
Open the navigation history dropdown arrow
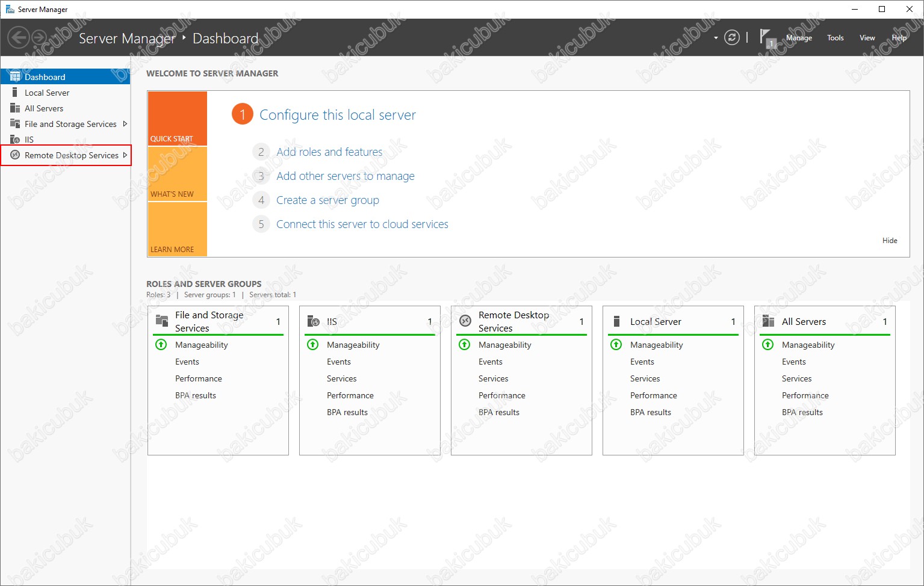point(716,38)
